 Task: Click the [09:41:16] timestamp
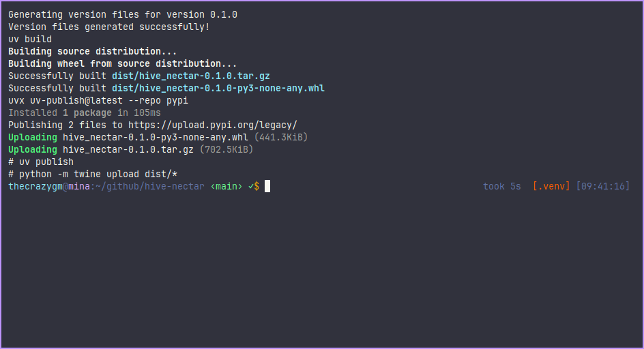[x=603, y=186]
